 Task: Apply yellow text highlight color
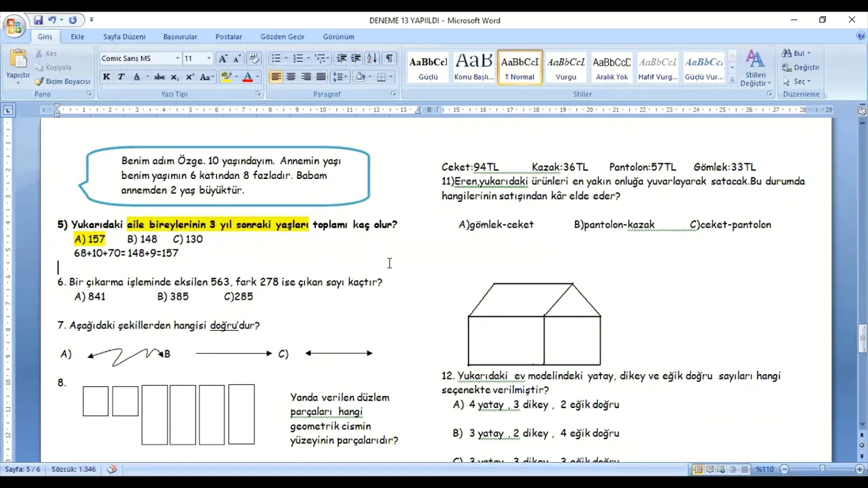[226, 77]
